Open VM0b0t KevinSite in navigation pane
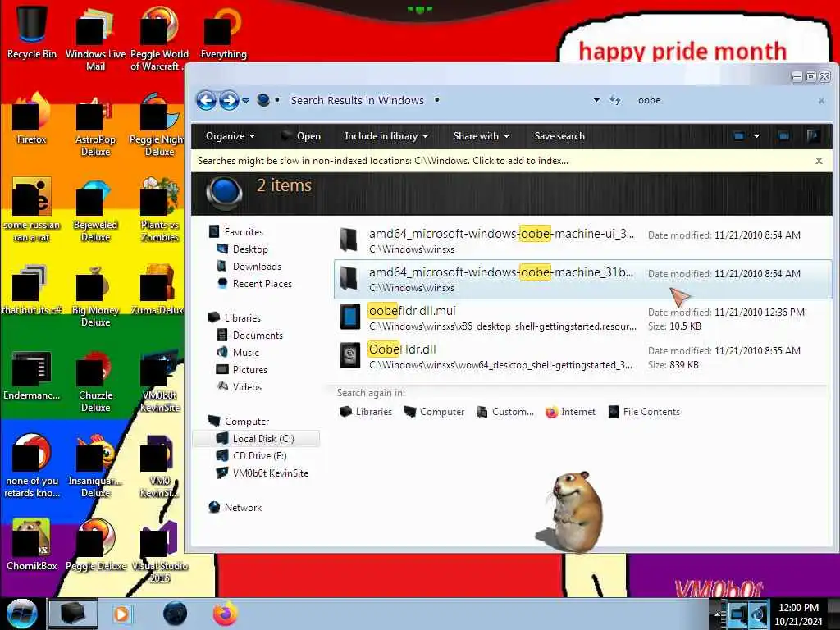Image resolution: width=840 pixels, height=630 pixels. (262, 473)
